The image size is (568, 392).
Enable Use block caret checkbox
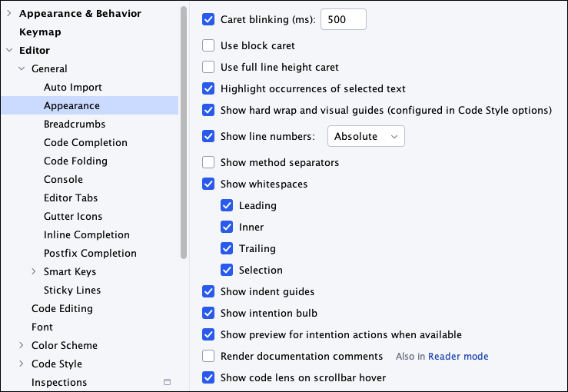coord(208,45)
